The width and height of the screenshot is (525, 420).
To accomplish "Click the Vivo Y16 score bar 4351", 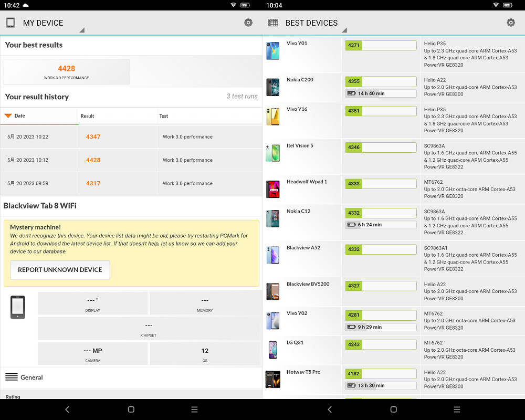I will [x=381, y=111].
